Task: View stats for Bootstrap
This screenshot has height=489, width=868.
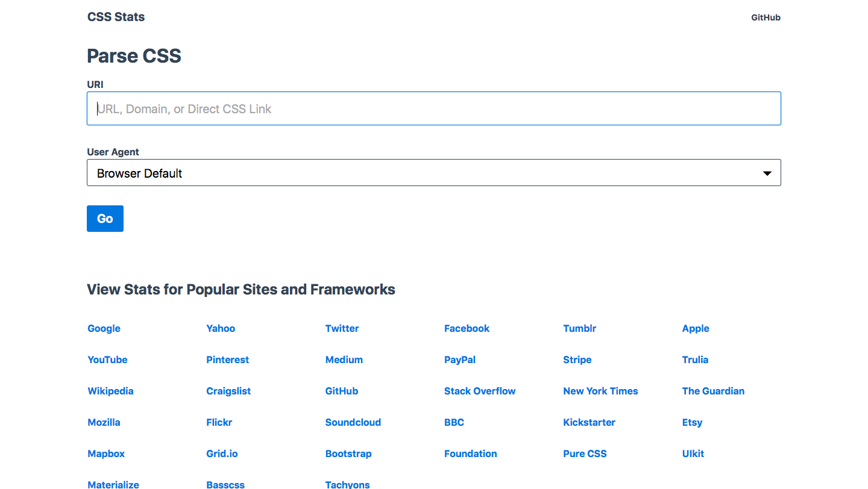Action: 348,453
